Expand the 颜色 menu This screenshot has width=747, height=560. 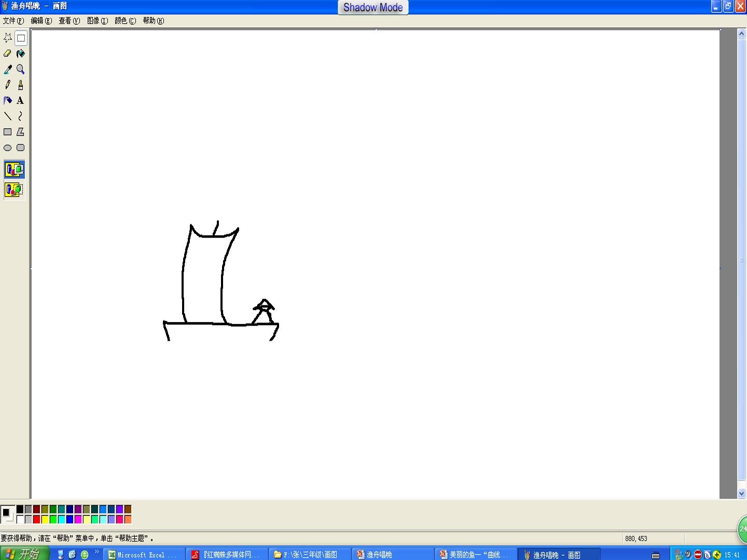[126, 21]
